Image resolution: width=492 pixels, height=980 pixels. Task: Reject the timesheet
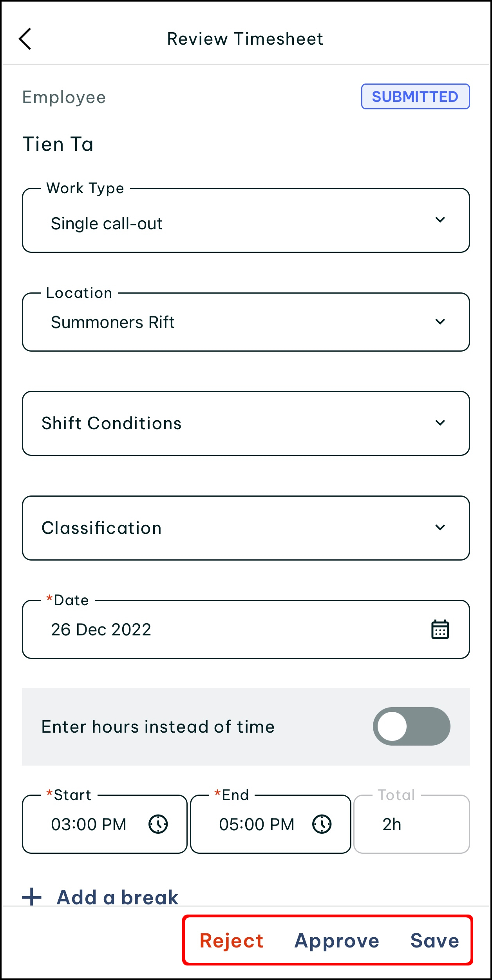(x=232, y=940)
